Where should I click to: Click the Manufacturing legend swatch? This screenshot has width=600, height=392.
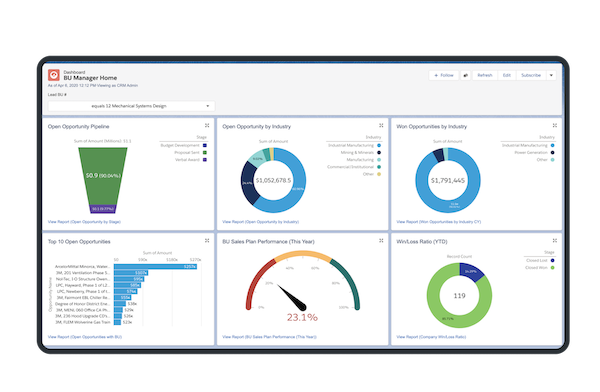pyautogui.click(x=379, y=160)
